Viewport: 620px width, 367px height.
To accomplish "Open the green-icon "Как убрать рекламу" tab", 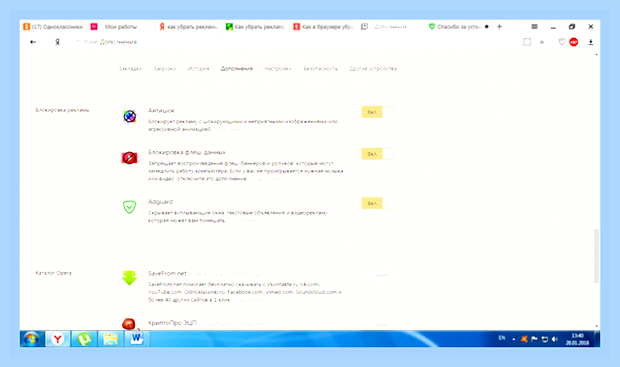I will point(256,26).
